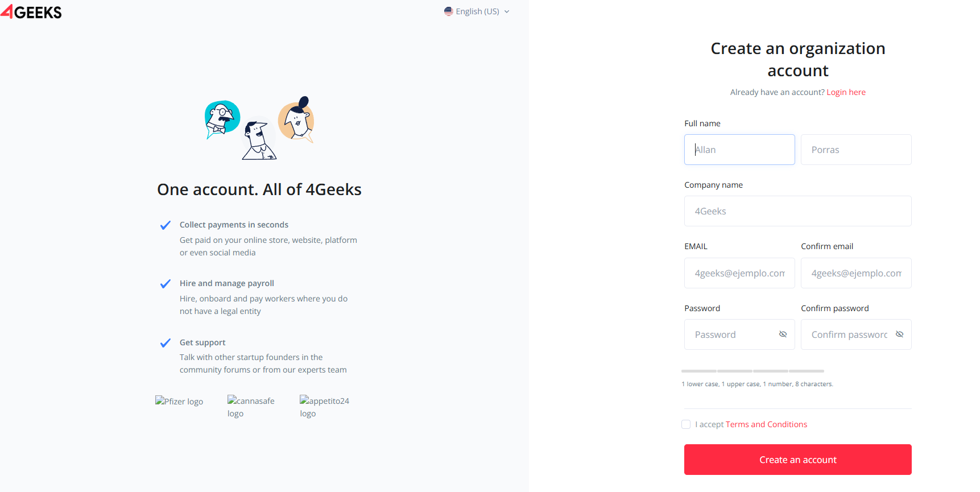
Task: Click the Pfizer logo
Action: tap(179, 401)
